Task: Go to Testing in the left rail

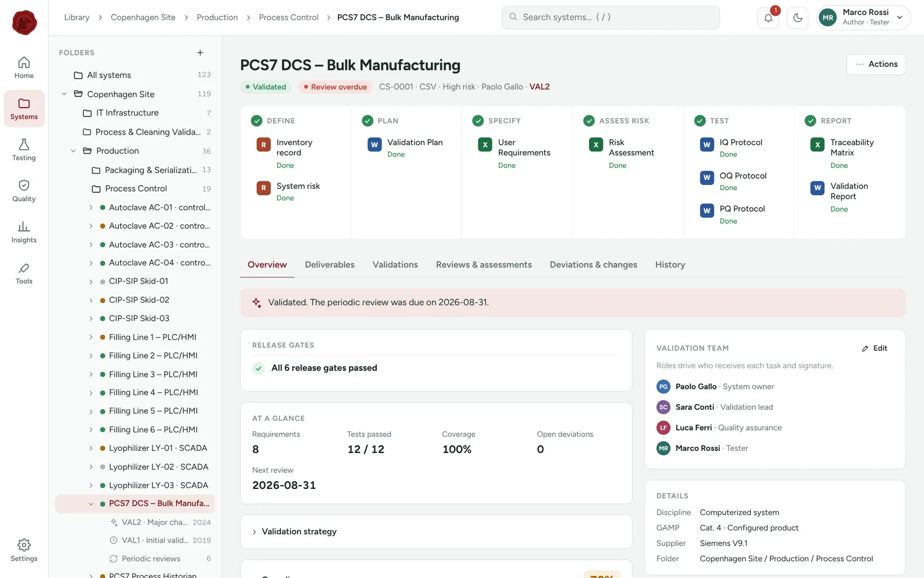Action: (x=24, y=150)
